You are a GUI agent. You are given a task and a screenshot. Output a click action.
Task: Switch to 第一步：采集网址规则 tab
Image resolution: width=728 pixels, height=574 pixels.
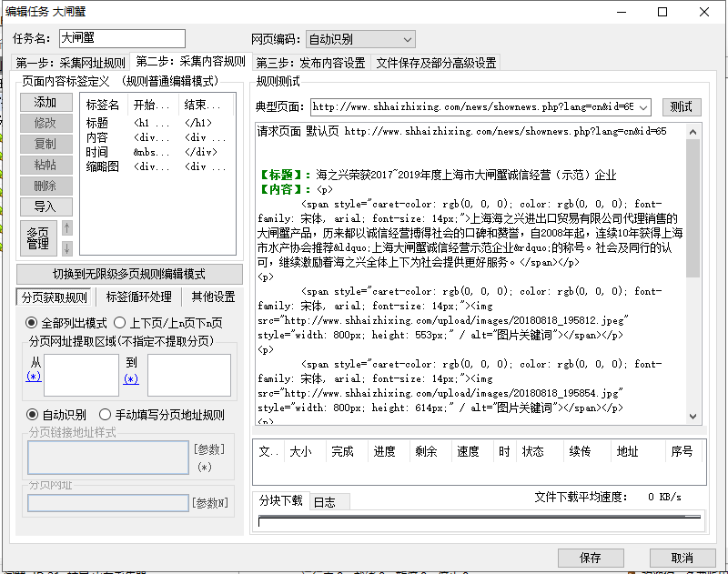(70, 63)
